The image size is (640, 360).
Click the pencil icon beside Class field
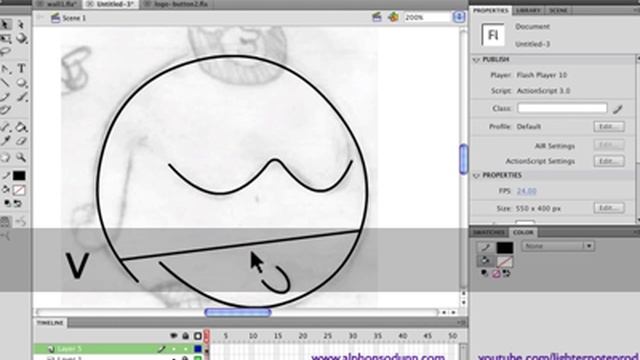[x=618, y=109]
